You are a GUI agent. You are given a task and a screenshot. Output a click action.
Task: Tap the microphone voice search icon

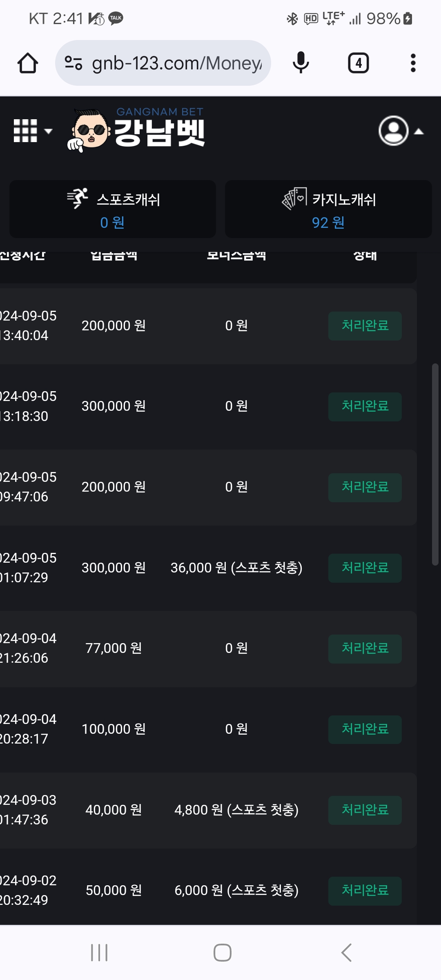tap(301, 63)
